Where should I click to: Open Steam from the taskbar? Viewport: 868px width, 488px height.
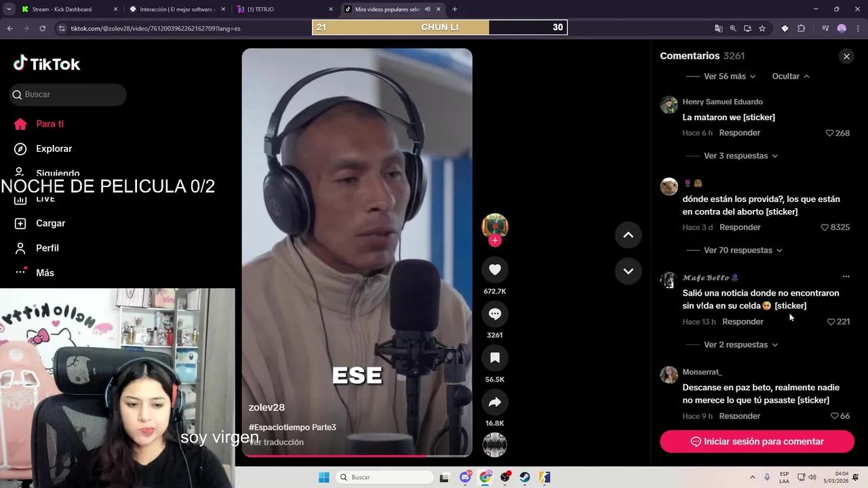tap(525, 477)
